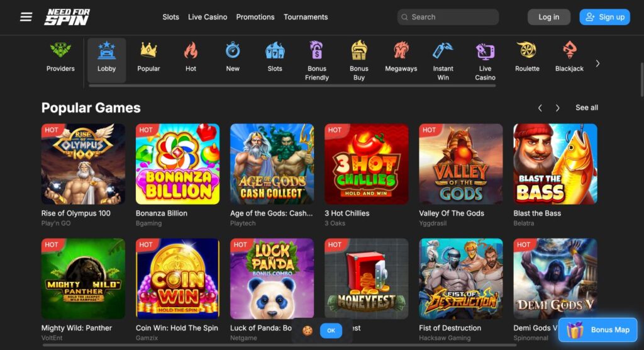Click the 'Mighty Wild: Panther' title text
The image size is (644, 350).
76,328
